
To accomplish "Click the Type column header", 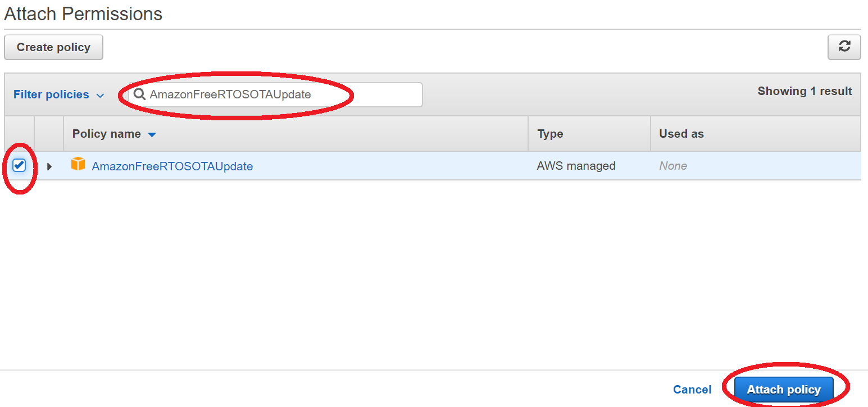I will click(550, 134).
